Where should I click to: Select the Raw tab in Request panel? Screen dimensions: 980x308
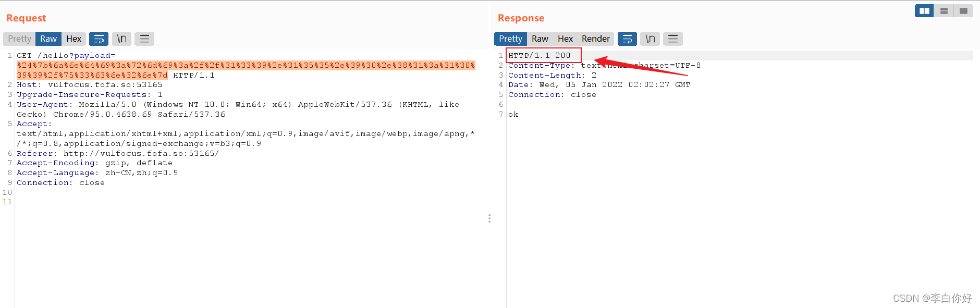tap(48, 39)
